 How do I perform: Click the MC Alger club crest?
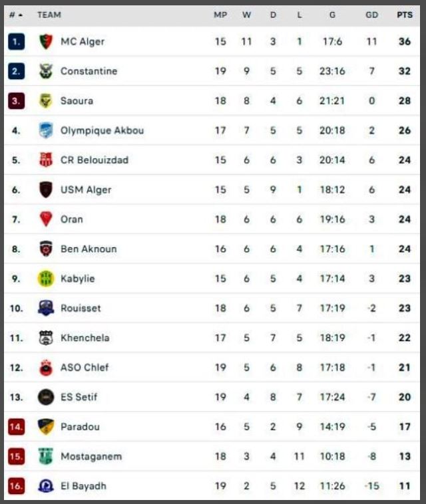[45, 42]
